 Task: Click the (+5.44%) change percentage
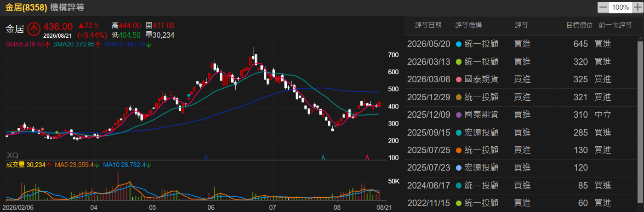tap(92, 35)
